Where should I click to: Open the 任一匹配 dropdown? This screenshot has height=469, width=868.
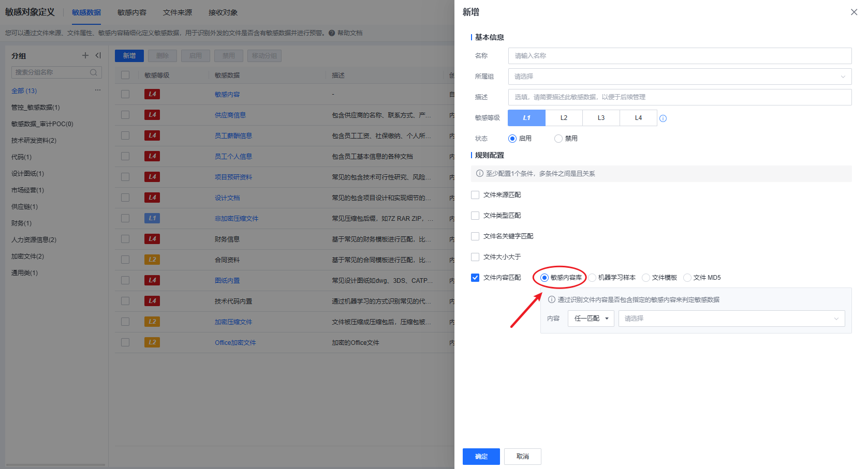pos(591,319)
